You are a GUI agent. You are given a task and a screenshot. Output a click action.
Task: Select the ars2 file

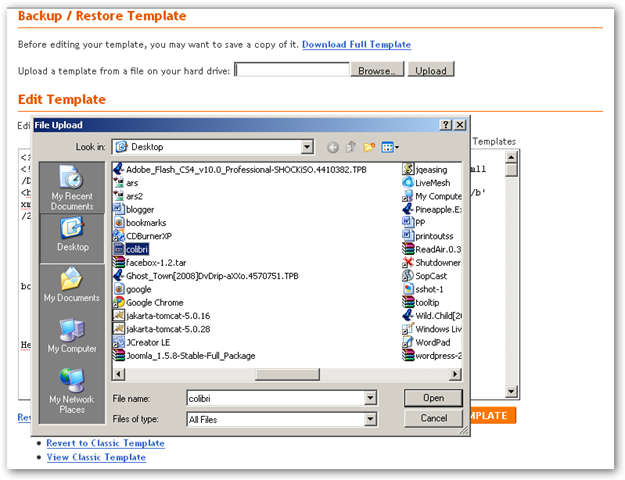tap(128, 196)
